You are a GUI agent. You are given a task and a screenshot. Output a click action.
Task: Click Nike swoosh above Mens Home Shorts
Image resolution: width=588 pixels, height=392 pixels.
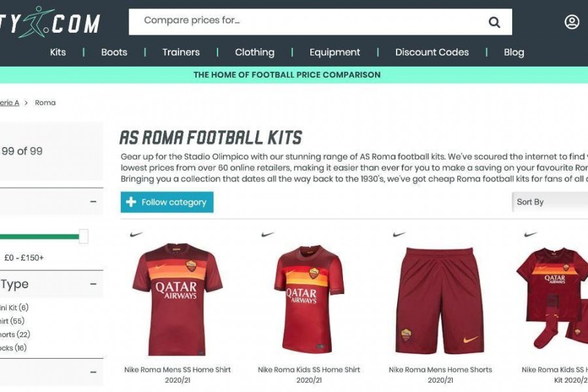click(x=399, y=235)
